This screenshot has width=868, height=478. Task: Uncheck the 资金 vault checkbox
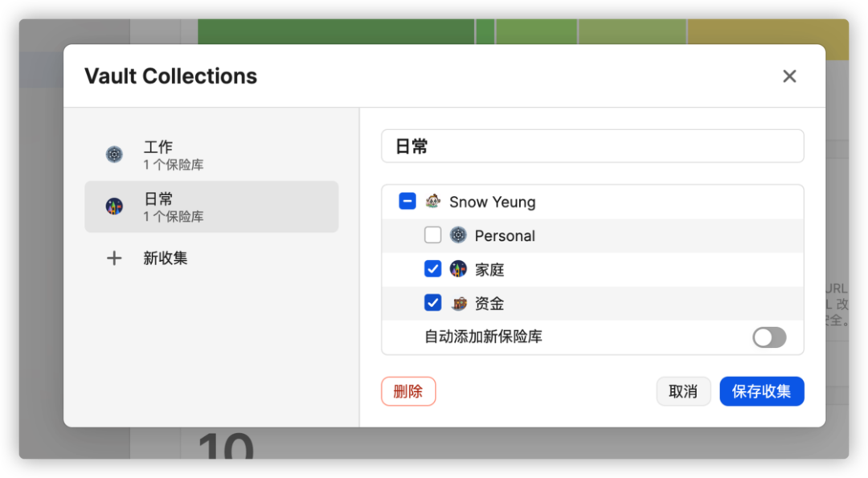click(433, 303)
